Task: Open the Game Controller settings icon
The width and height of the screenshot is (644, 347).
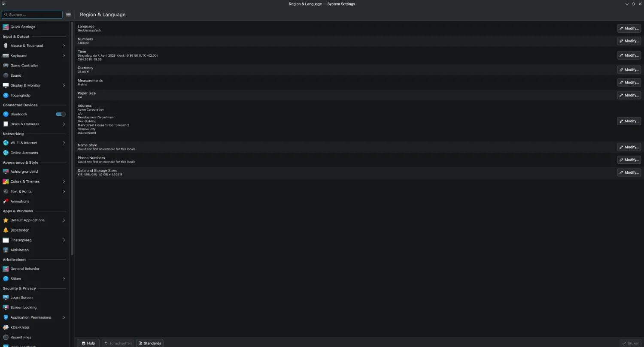Action: click(6, 66)
